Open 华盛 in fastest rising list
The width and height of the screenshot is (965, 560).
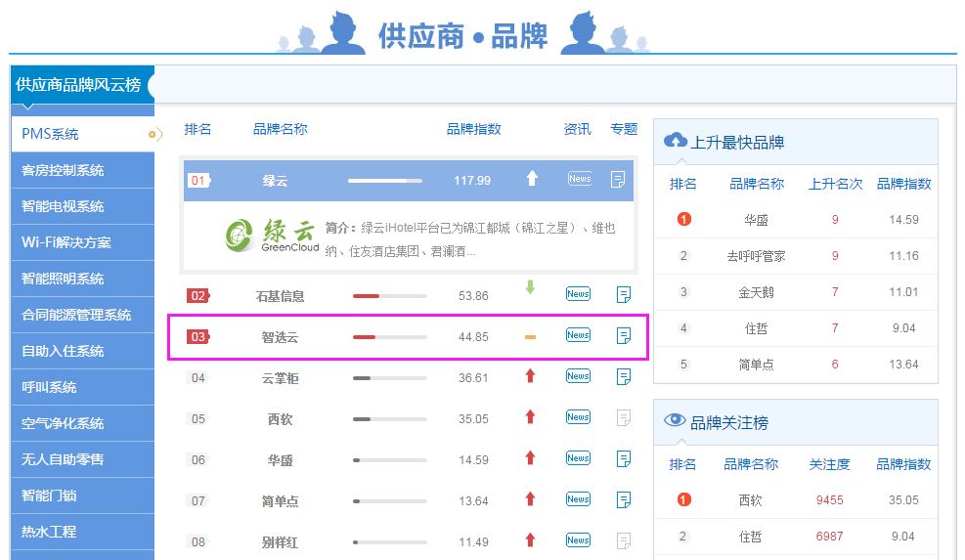pyautogui.click(x=756, y=220)
